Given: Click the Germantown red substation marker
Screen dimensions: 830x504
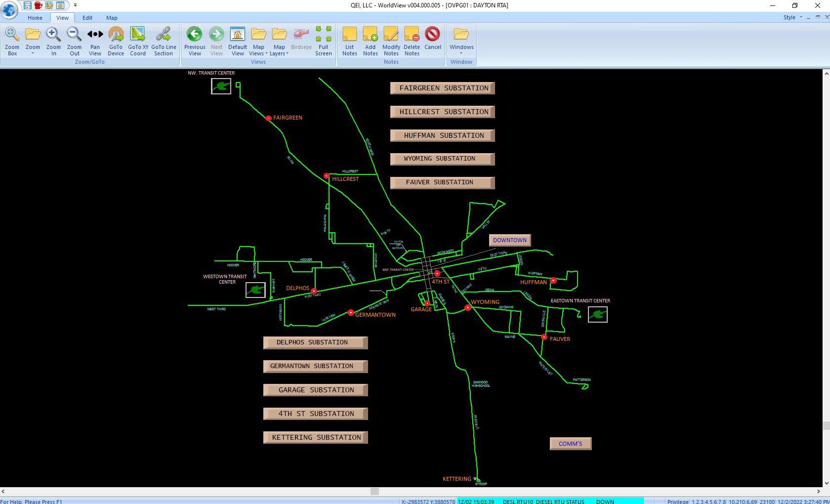Looking at the screenshot, I should click(x=351, y=312).
